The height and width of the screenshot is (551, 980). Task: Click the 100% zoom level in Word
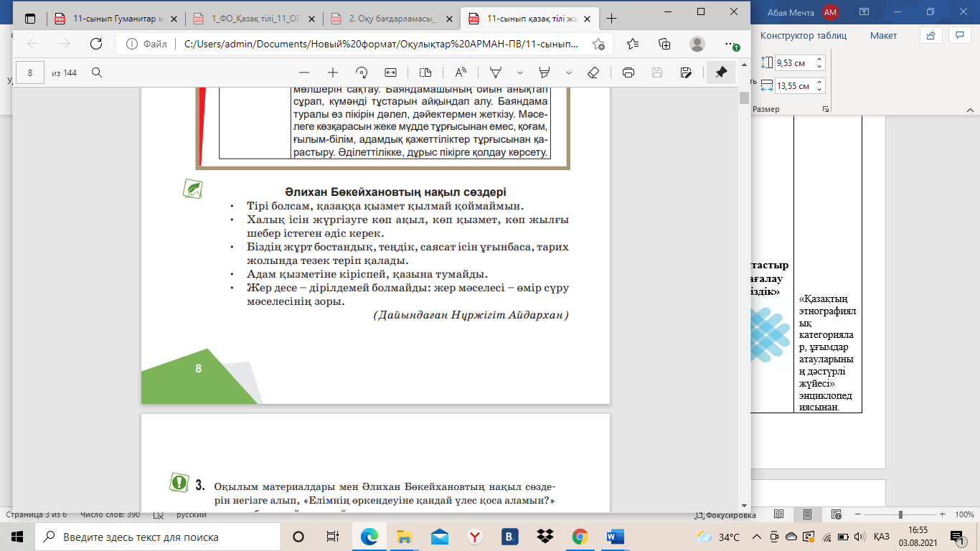963,515
